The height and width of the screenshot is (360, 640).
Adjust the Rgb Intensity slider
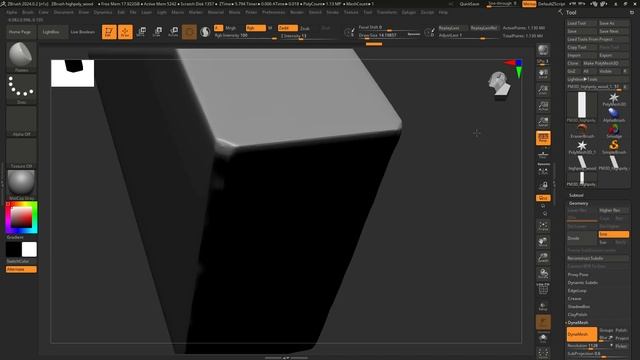(x=245, y=36)
